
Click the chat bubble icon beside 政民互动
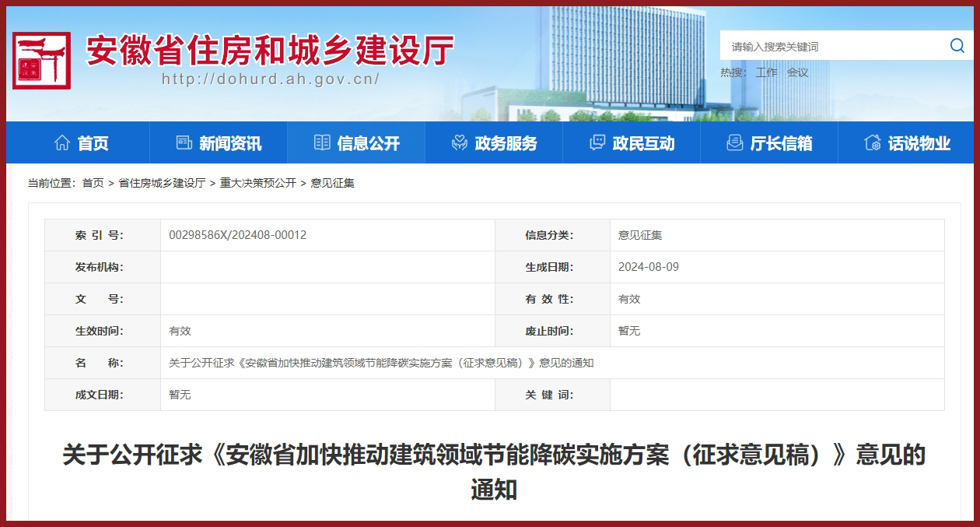[x=597, y=143]
